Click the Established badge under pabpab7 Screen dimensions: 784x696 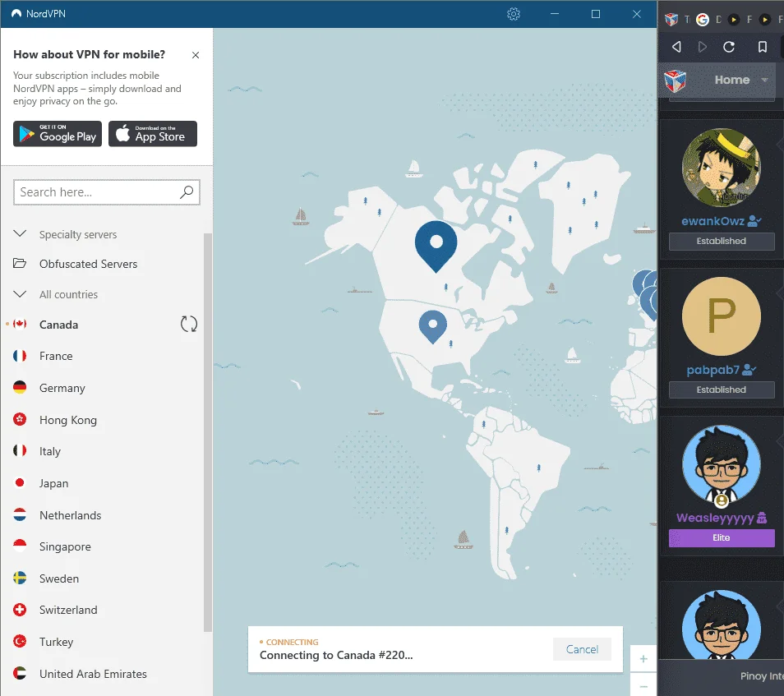point(722,390)
